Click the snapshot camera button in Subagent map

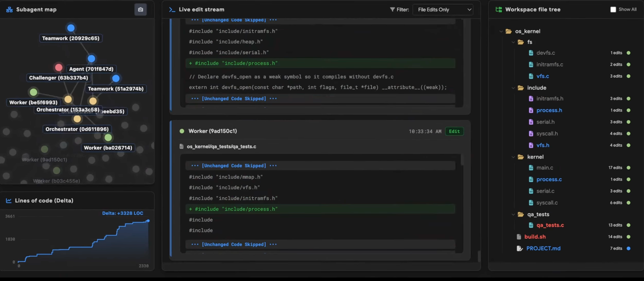click(x=141, y=10)
